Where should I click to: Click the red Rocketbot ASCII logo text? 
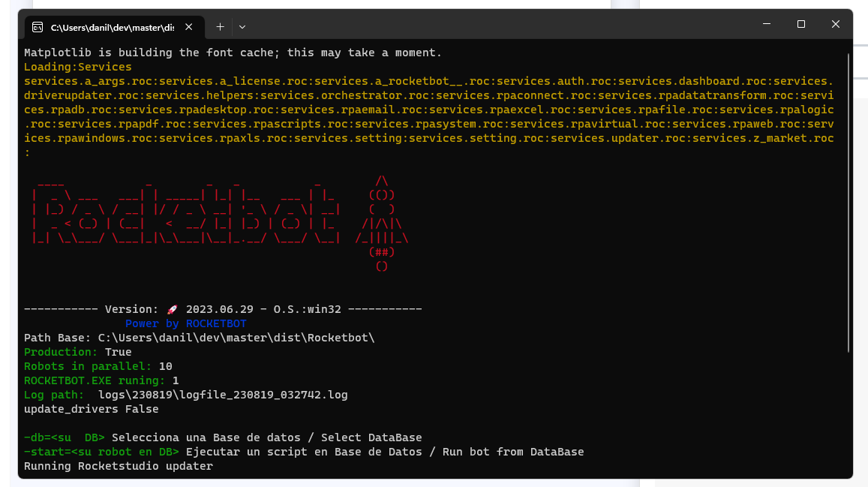185,213
